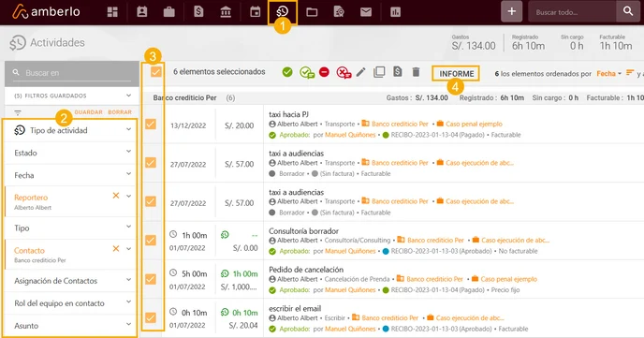Open the folder documents icon
The image size is (644, 338).
click(312, 12)
